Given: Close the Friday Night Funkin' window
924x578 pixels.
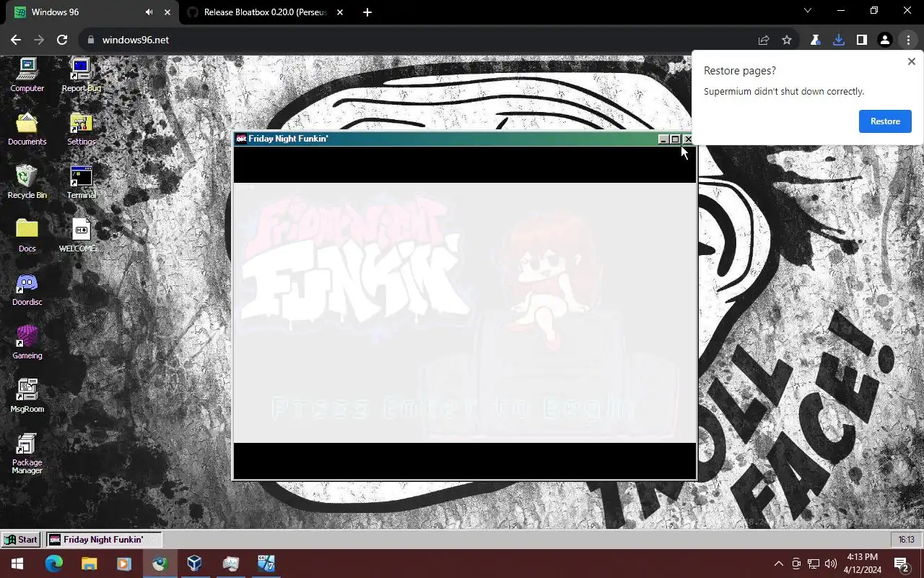Looking at the screenshot, I should [x=688, y=139].
